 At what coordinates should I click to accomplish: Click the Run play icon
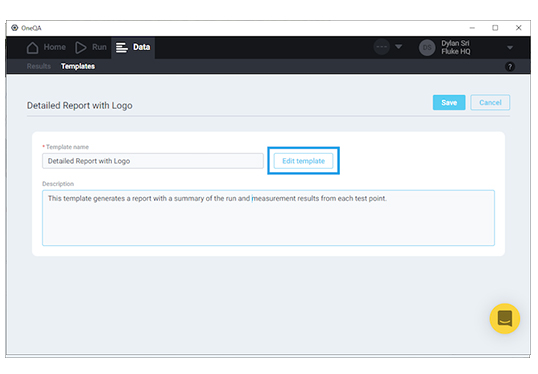pos(81,47)
